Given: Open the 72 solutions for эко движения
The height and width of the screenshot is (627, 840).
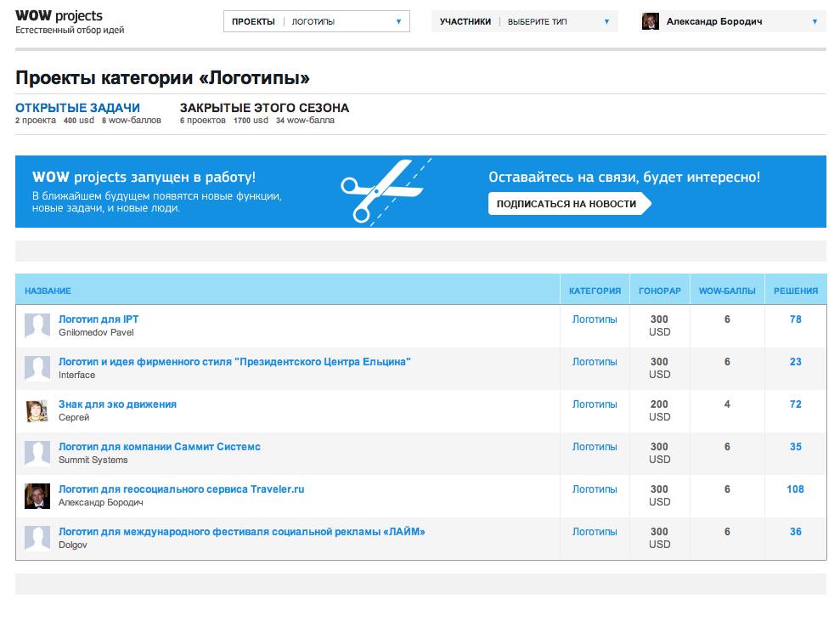Looking at the screenshot, I should point(796,404).
